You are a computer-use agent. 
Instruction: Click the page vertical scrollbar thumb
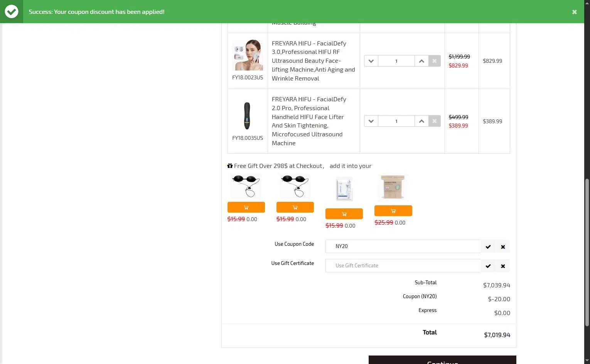pyautogui.click(x=587, y=252)
